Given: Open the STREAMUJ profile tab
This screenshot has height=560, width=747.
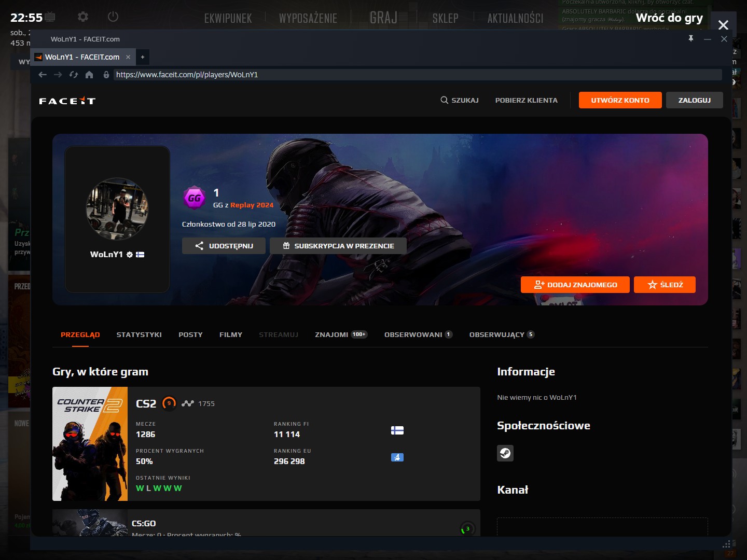Looking at the screenshot, I should coord(279,335).
